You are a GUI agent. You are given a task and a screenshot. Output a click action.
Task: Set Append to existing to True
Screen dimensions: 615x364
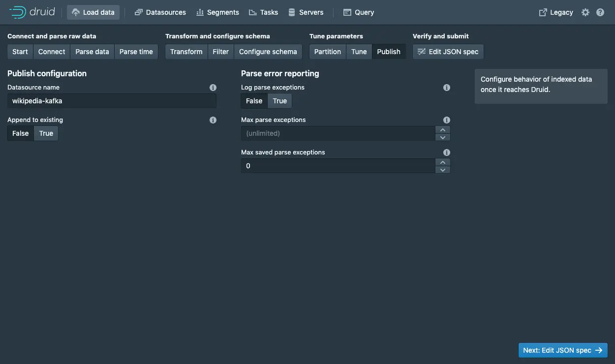tap(46, 133)
